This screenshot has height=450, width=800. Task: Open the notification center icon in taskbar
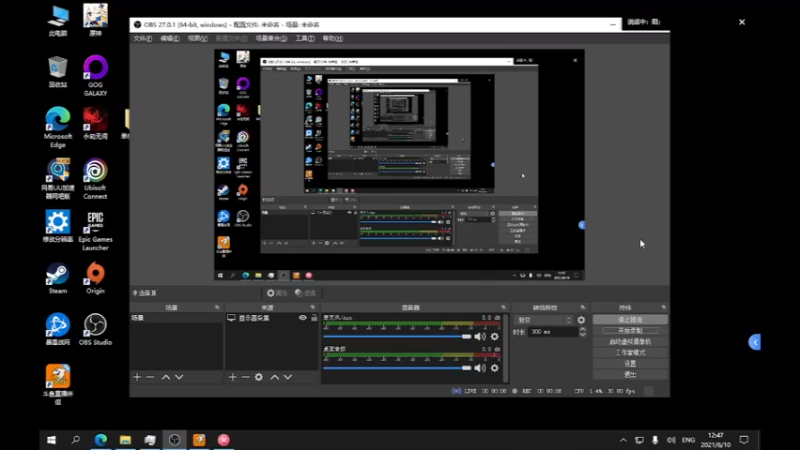pos(744,440)
